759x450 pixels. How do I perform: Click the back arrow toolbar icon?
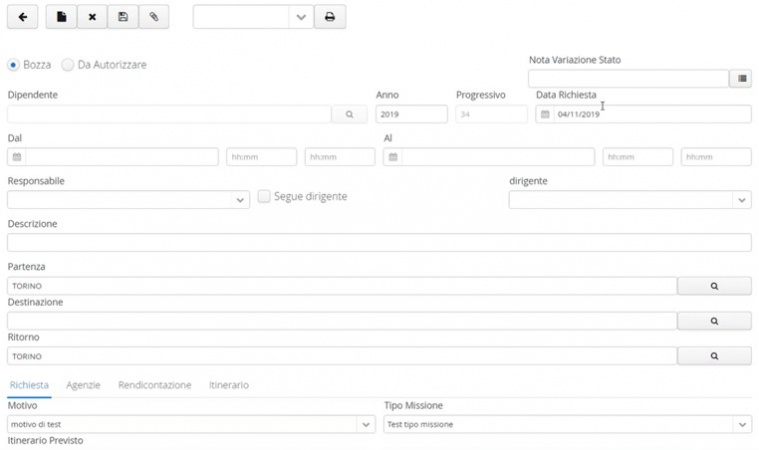(22, 17)
